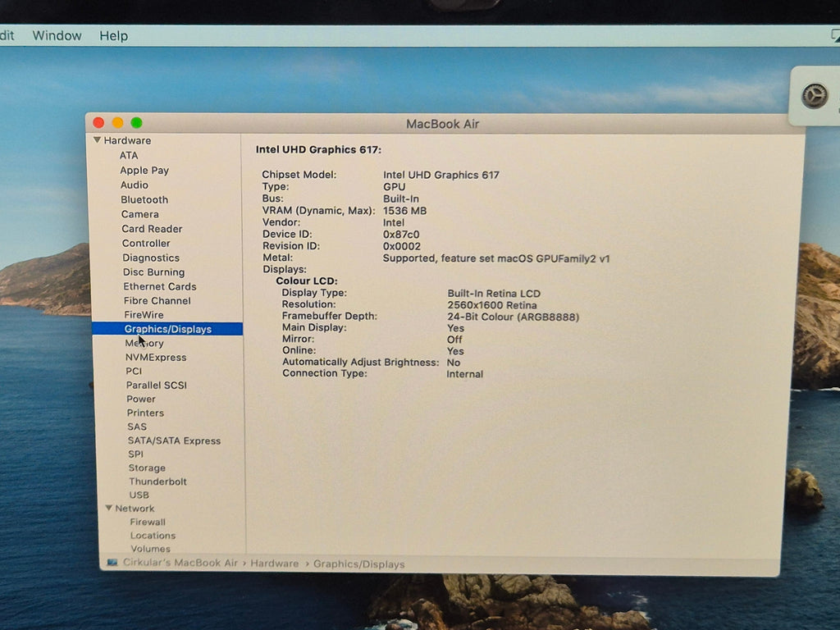Select PCI in the sidebar

[134, 372]
